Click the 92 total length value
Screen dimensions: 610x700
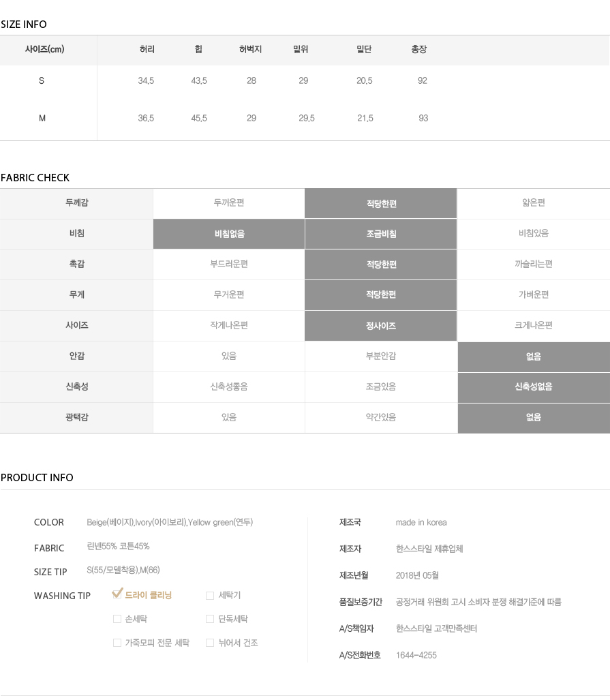pos(423,81)
